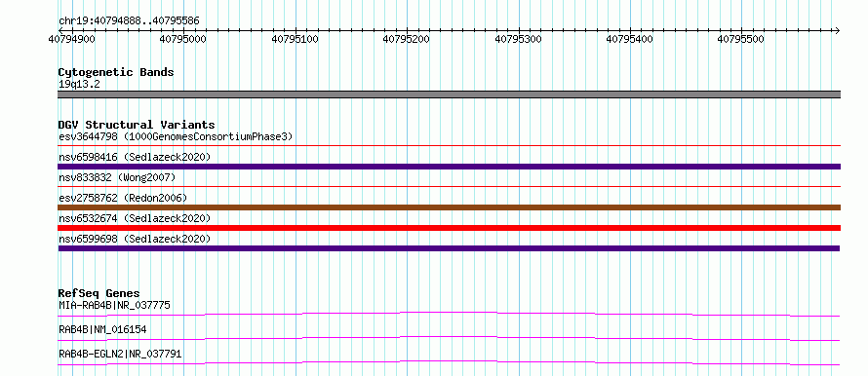Click the magenta RAB4B-EGLN2 transcript line
The image size is (868, 376).
pyautogui.click(x=449, y=362)
